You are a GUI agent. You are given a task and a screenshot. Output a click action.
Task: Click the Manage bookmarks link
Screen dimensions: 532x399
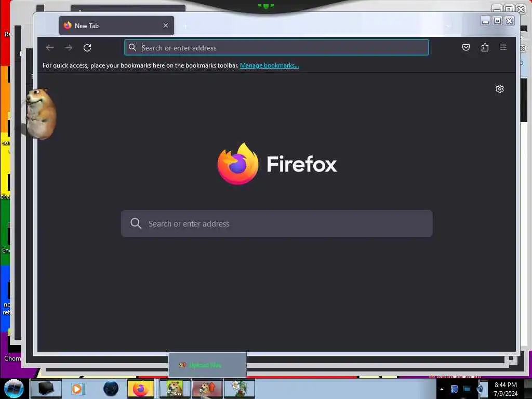coord(270,65)
